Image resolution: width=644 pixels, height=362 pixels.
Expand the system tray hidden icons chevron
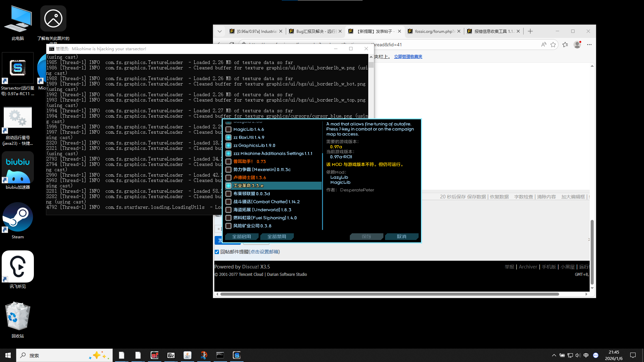point(554,355)
